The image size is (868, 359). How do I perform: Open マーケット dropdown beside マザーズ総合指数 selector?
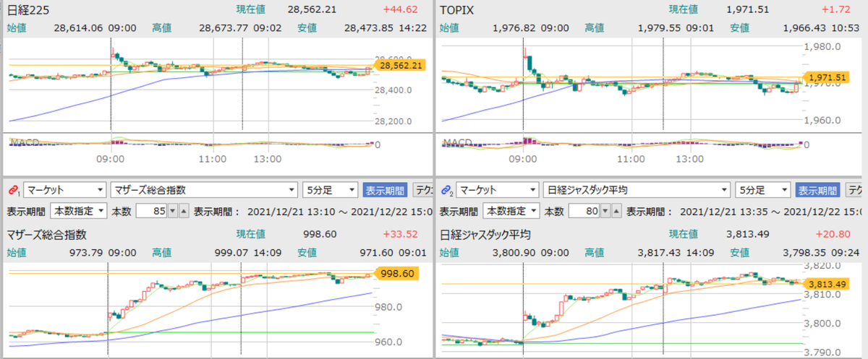64,190
